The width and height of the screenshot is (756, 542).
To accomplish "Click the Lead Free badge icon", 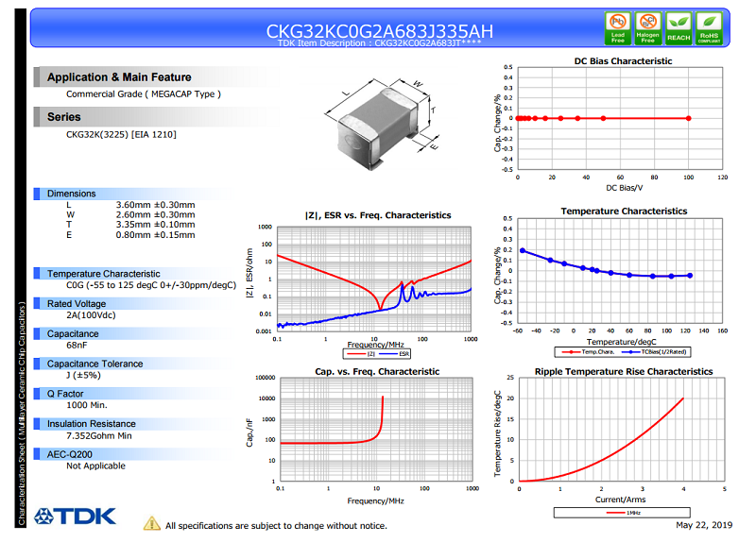I will [x=618, y=29].
